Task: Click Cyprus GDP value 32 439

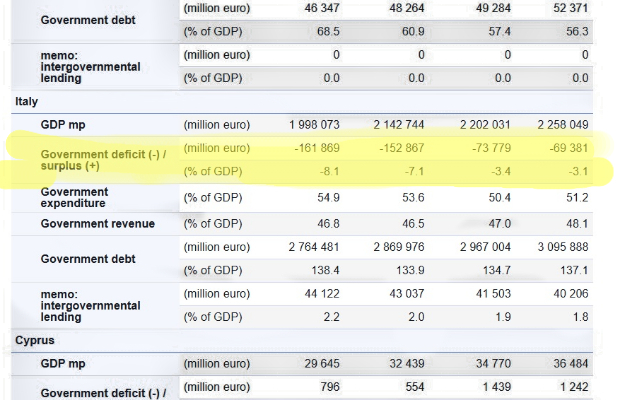Action: click(407, 364)
